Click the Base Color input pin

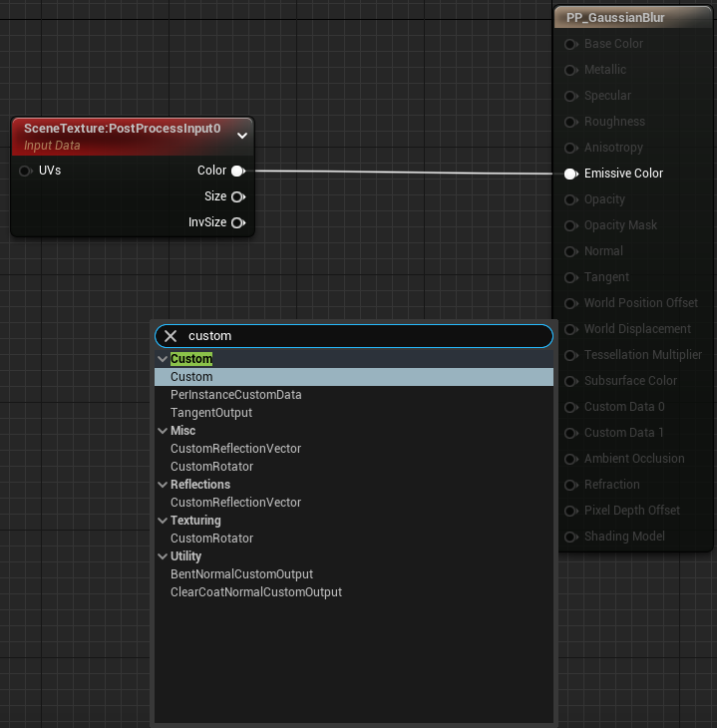tap(570, 44)
